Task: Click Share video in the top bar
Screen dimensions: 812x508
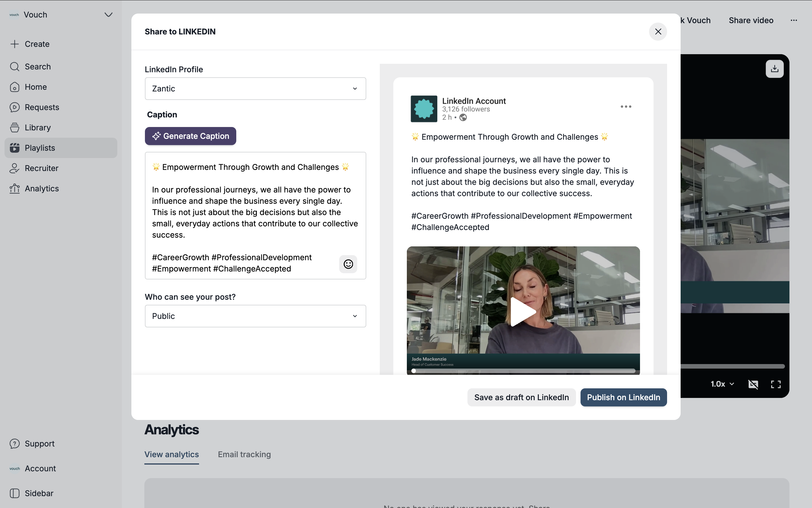Action: point(751,21)
